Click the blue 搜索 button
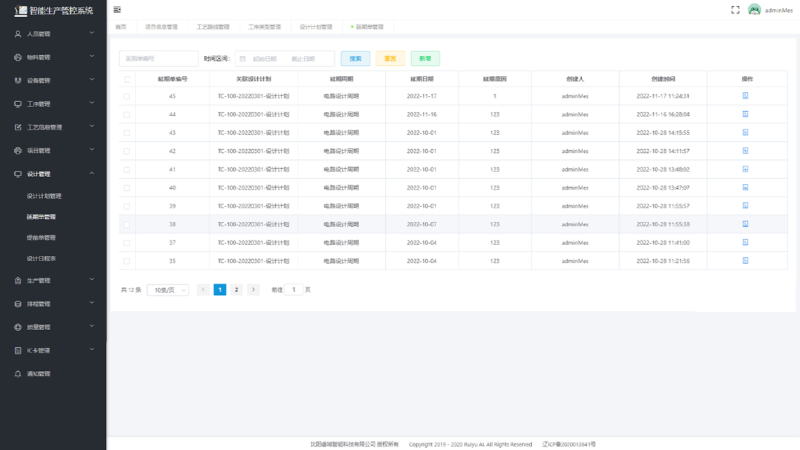Image resolution: width=800 pixels, height=450 pixels. tap(355, 59)
